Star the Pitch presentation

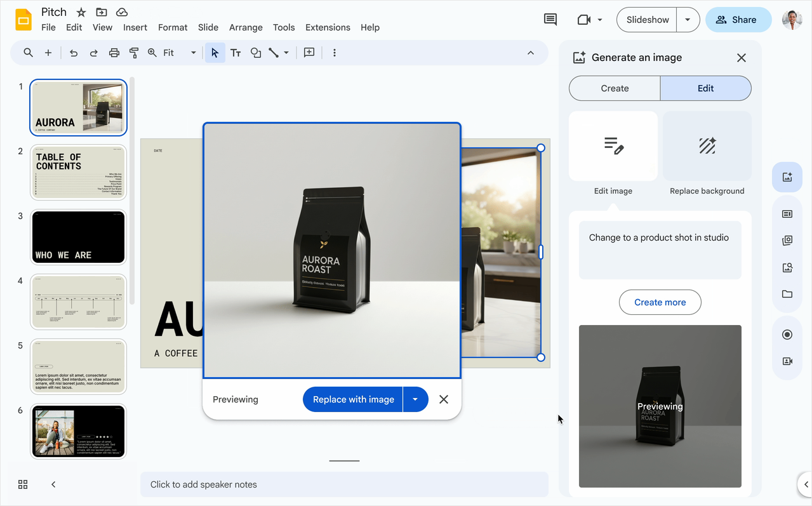pos(81,12)
